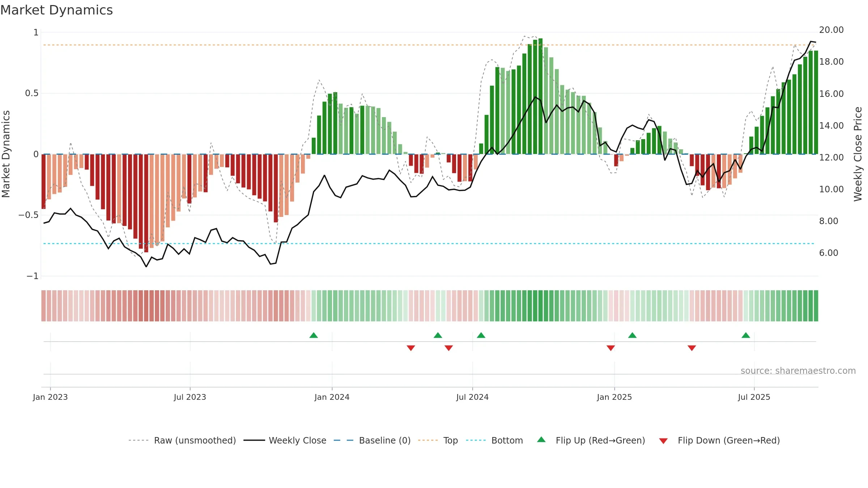Click red flip-down triangle closest before Jul 2024

coord(449,348)
